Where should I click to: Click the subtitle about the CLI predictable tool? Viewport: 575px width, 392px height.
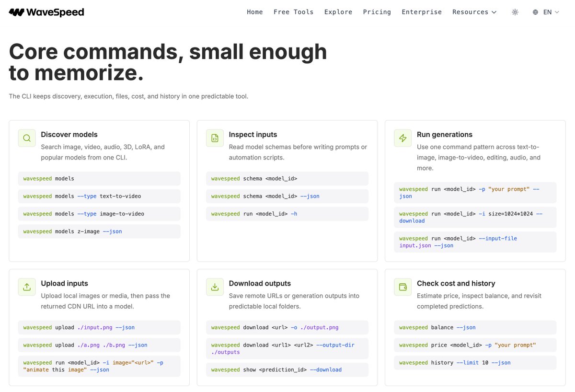pos(128,96)
